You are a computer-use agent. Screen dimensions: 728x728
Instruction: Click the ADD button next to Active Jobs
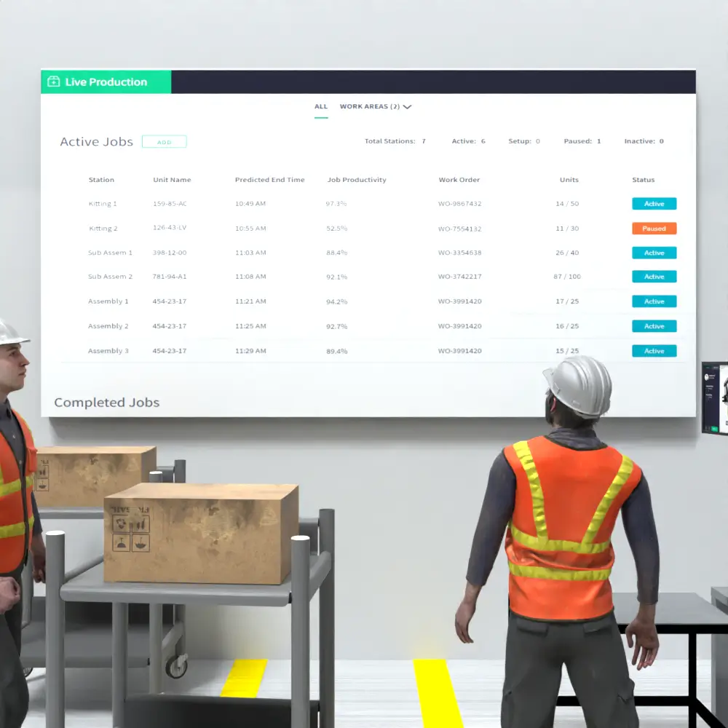164,141
